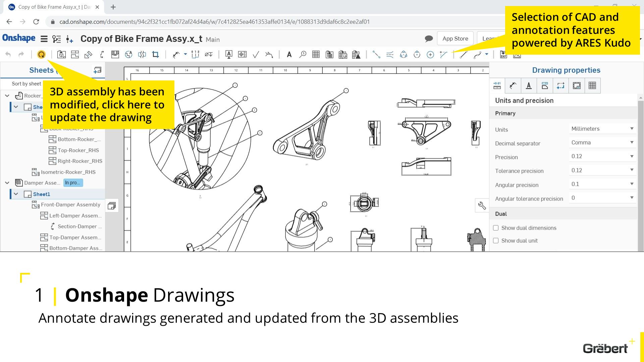The height and width of the screenshot is (362, 644).
Task: Open the dimension tool dropdown arrow
Action: [x=185, y=54]
